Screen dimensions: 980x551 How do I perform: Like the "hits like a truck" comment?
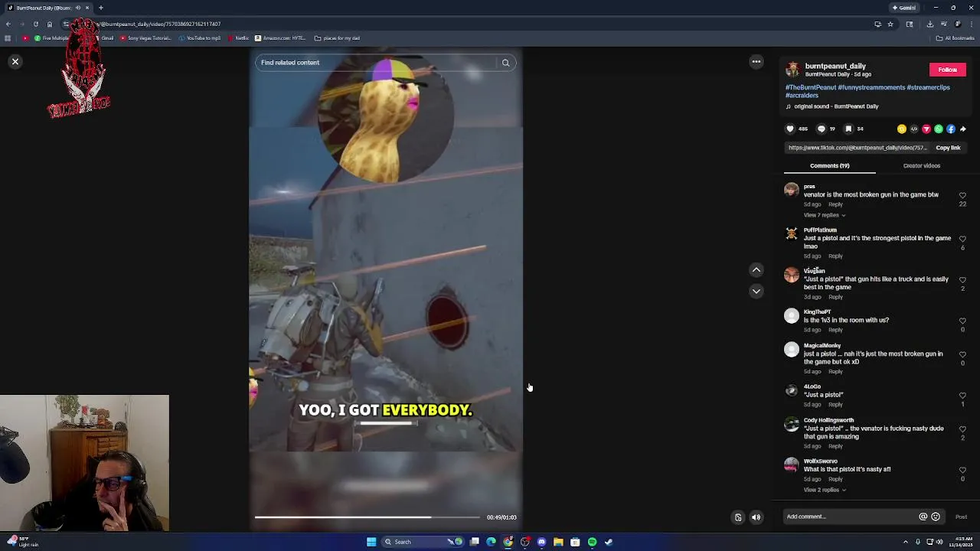(x=962, y=280)
